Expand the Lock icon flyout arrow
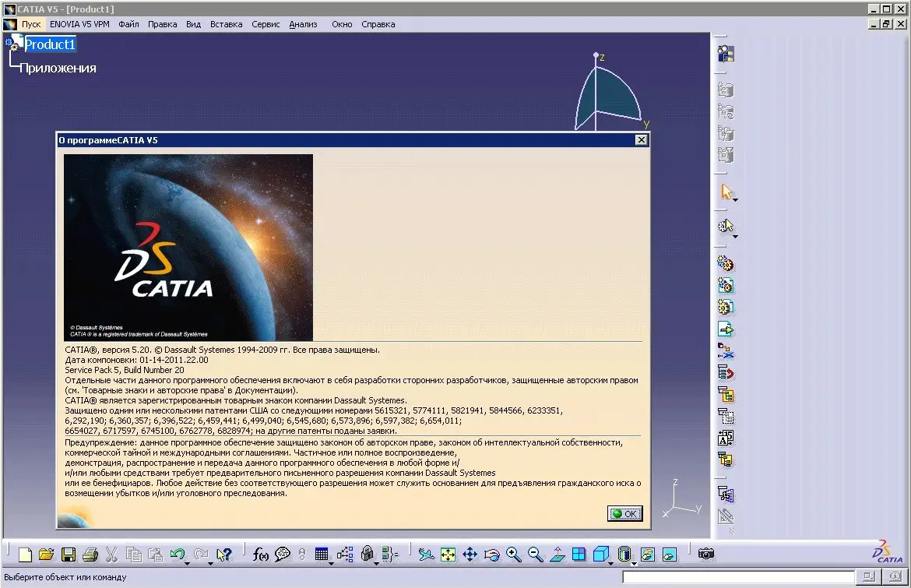The height and width of the screenshot is (588, 911). click(x=377, y=564)
